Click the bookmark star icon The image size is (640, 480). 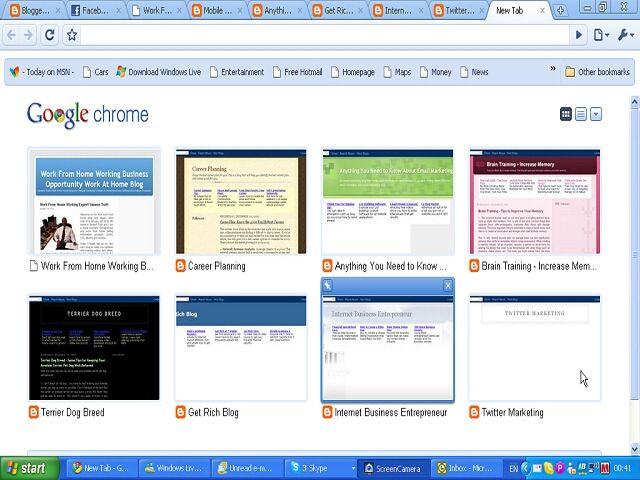pos(72,35)
